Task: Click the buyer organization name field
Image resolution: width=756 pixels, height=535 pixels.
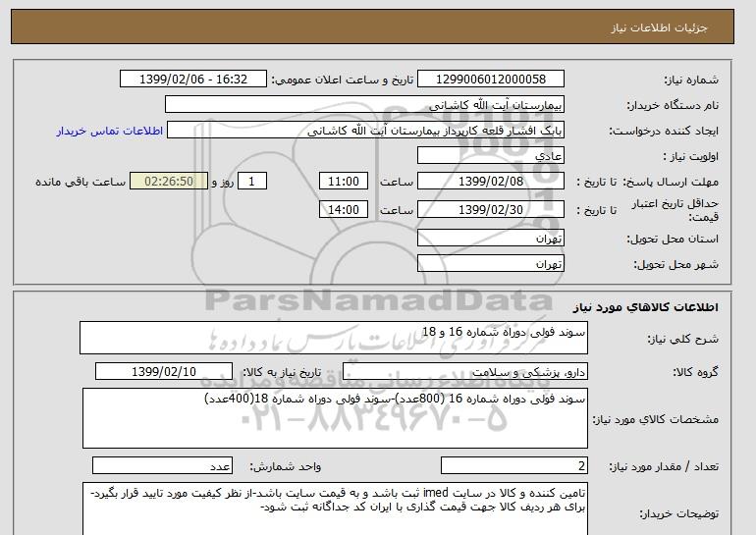Action: click(364, 105)
